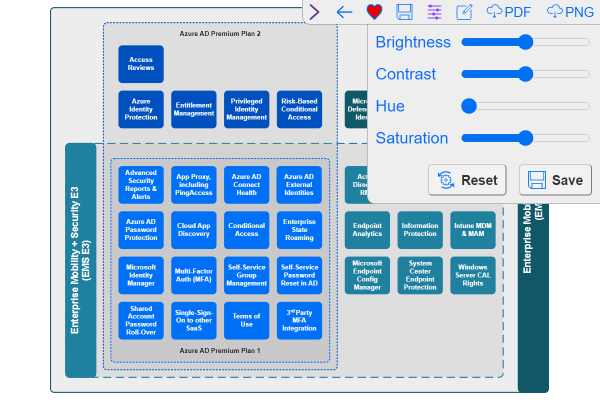Adjust the Brightness slider
Viewport: 600px width, 400px height.
click(525, 42)
